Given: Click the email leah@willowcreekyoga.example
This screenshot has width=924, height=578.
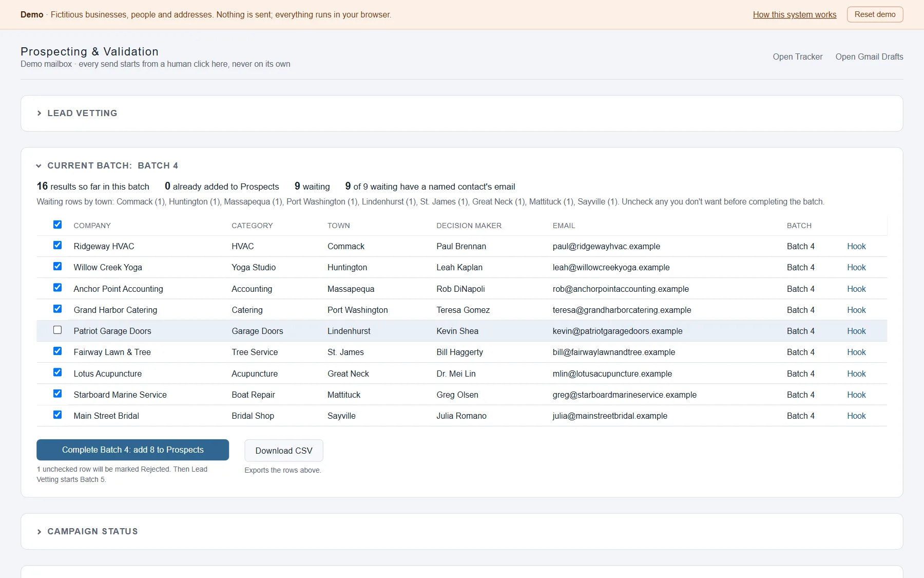Looking at the screenshot, I should 611,267.
